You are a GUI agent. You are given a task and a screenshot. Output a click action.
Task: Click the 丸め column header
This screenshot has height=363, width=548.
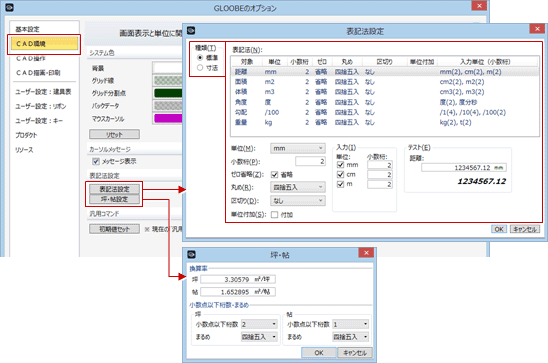pyautogui.click(x=347, y=62)
